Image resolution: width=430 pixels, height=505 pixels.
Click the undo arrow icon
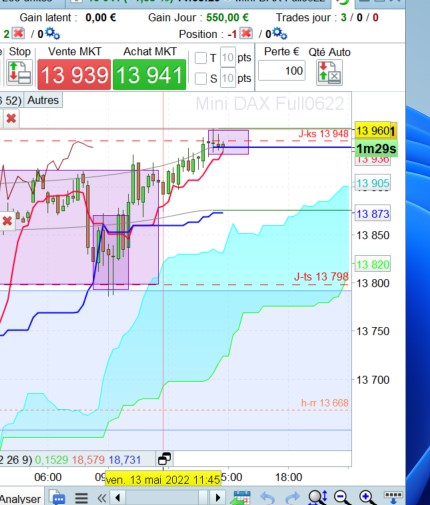point(267,498)
